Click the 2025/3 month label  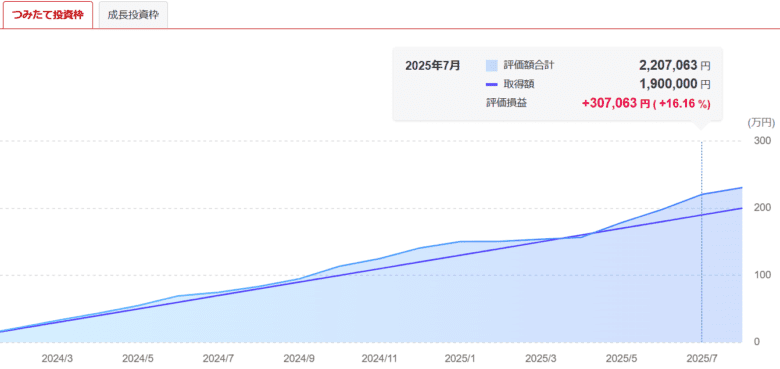click(x=541, y=357)
